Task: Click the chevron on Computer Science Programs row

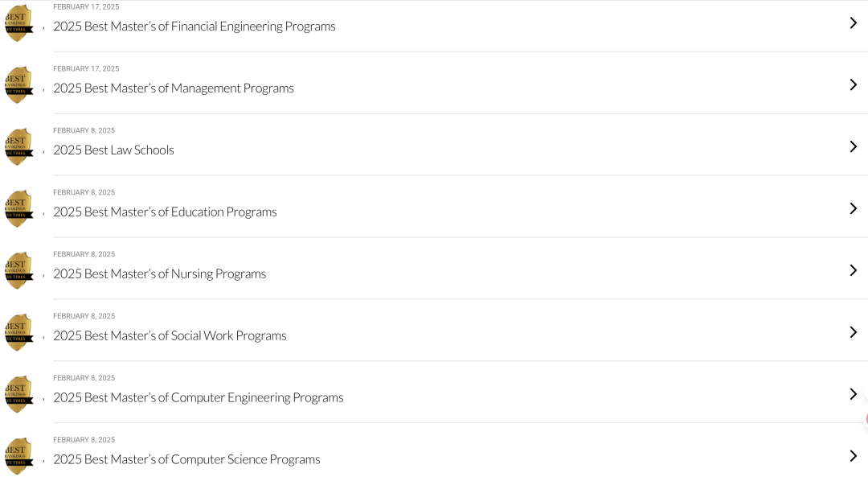Action: [x=853, y=456]
